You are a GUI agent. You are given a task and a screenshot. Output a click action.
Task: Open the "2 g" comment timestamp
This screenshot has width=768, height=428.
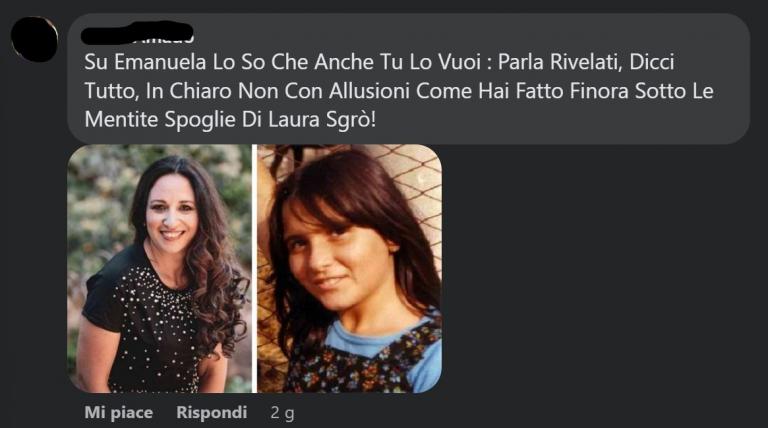(x=283, y=413)
